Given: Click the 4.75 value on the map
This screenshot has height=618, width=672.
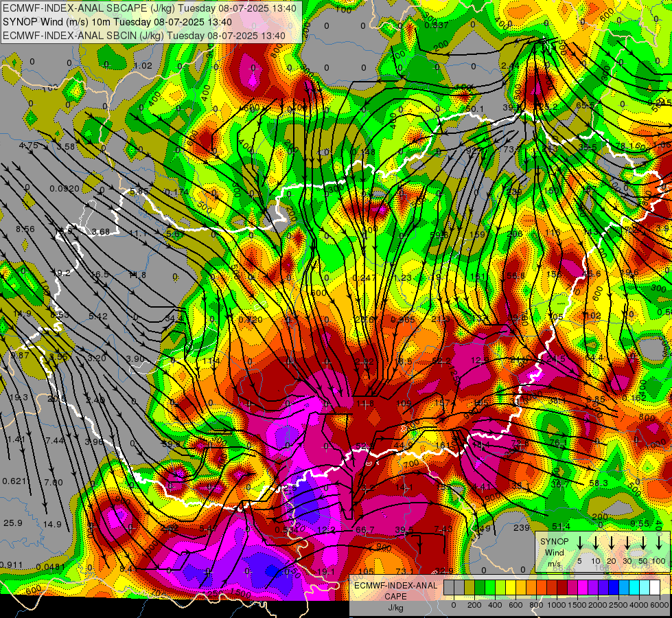Looking at the screenshot, I should click(29, 146).
